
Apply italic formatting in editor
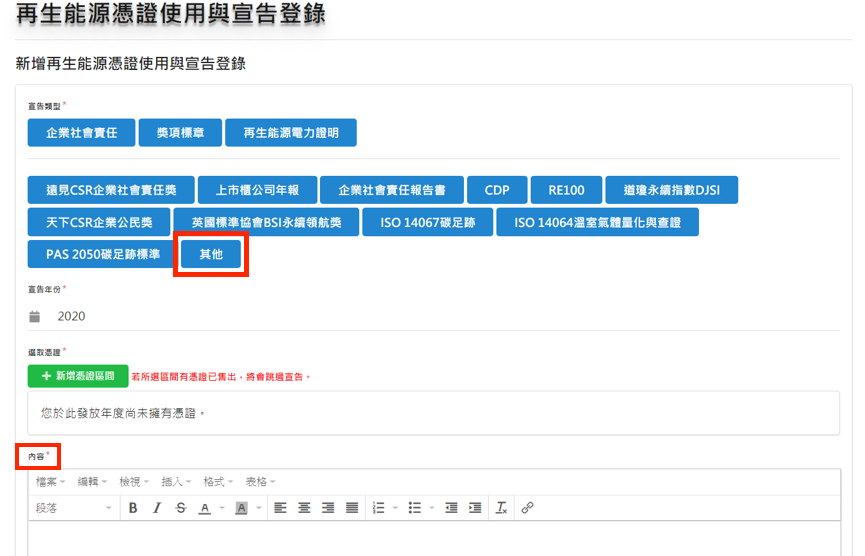pos(157,508)
